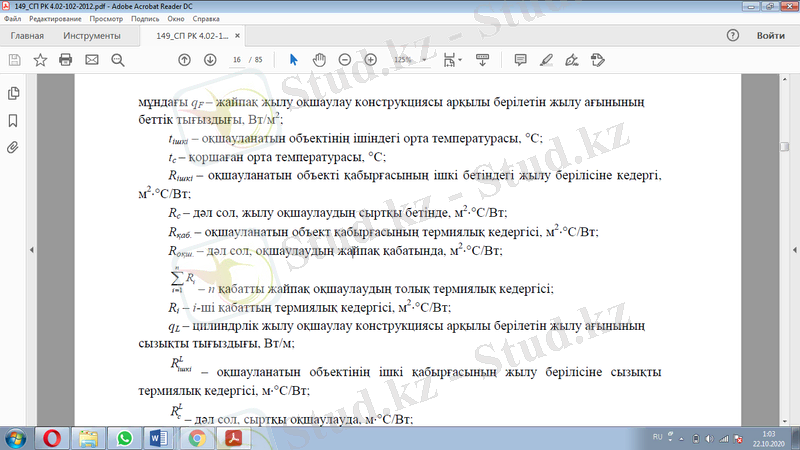This screenshot has width=800, height=450.
Task: Go to the next page arrow
Action: click(x=210, y=60)
